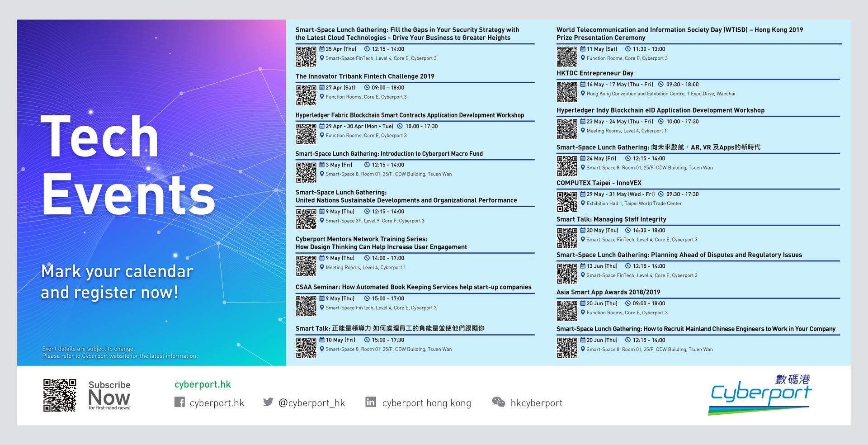Click the Twitter bird icon
The width and height of the screenshot is (868, 445).
coord(268,402)
